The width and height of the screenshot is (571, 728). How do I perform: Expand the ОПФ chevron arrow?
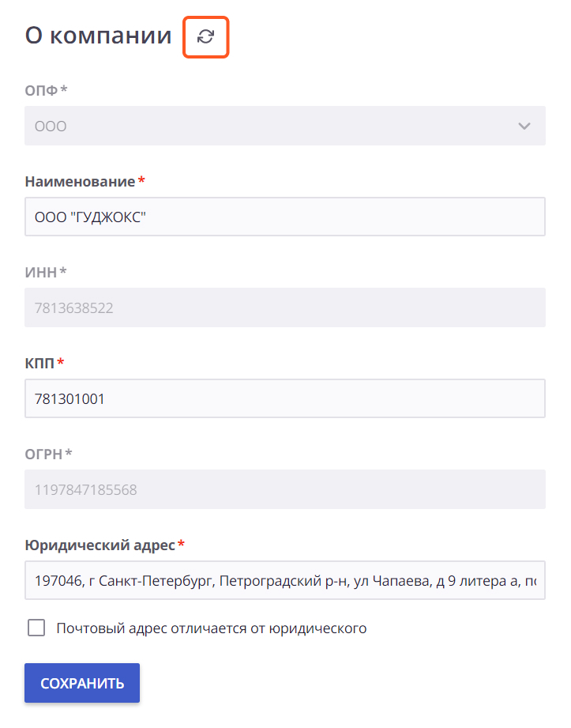[524, 126]
